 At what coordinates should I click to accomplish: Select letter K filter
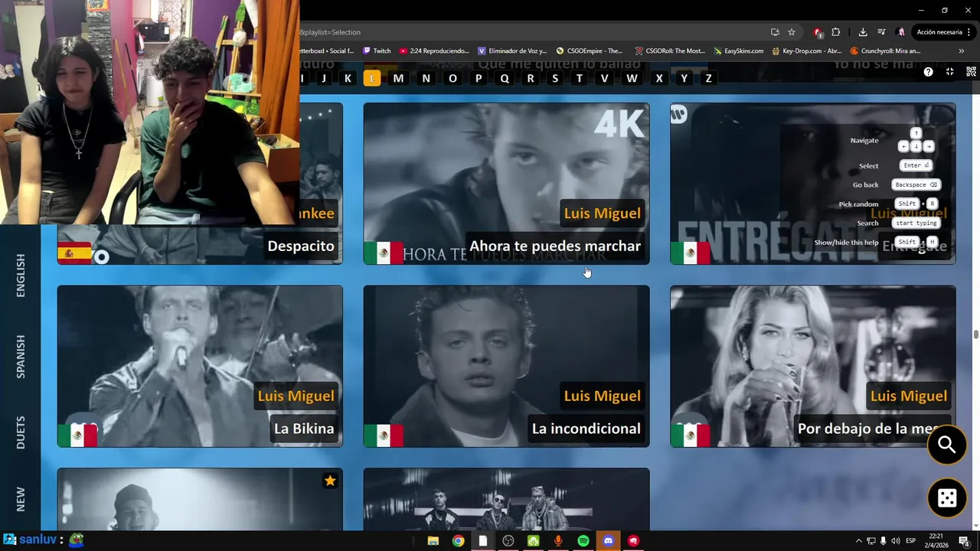pyautogui.click(x=348, y=78)
